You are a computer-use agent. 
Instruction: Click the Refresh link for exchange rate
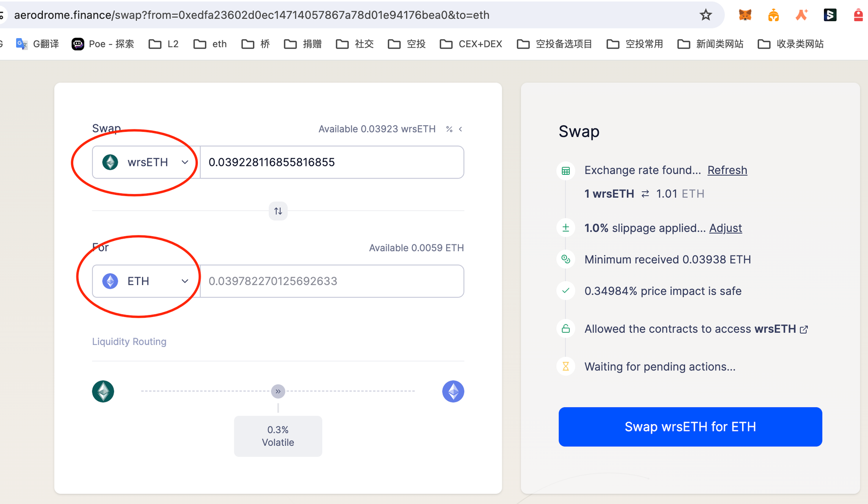(727, 170)
